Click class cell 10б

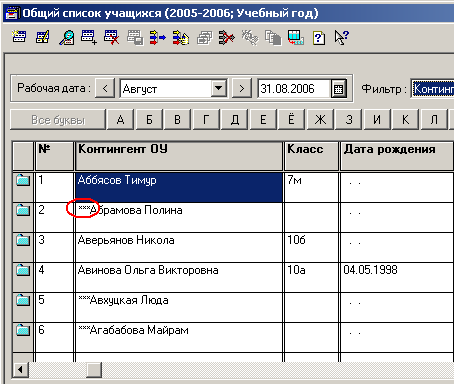311,247
